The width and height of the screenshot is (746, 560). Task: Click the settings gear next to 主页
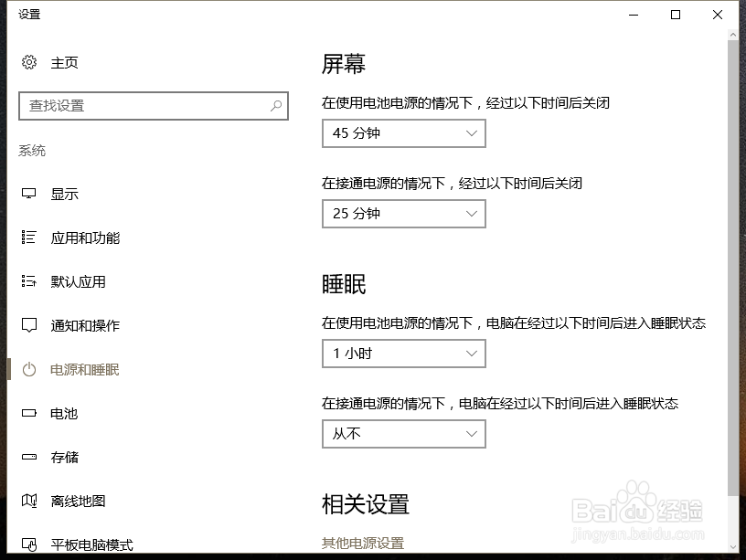[x=27, y=63]
